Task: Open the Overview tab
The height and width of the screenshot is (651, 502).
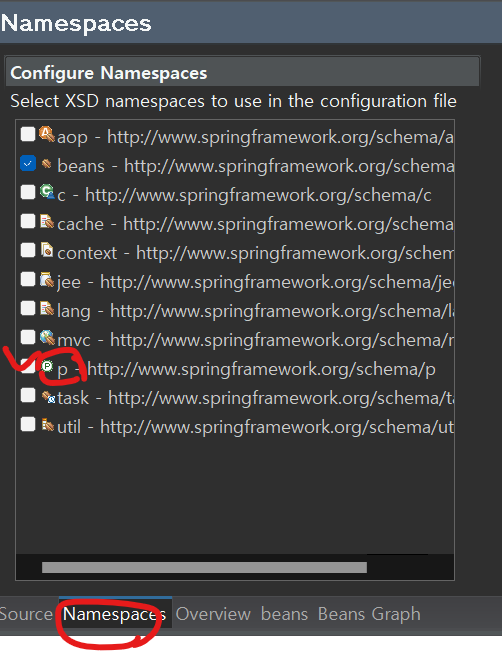Action: 213,614
